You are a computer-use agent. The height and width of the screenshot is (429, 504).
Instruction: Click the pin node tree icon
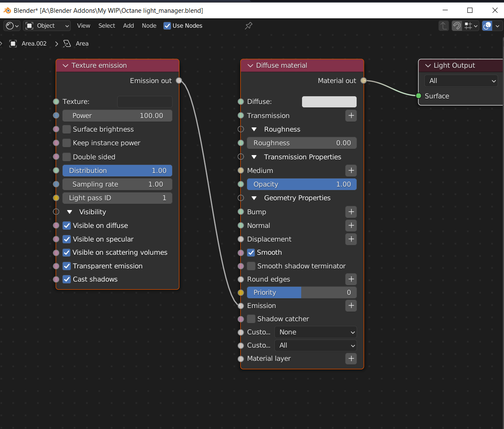[x=249, y=26]
